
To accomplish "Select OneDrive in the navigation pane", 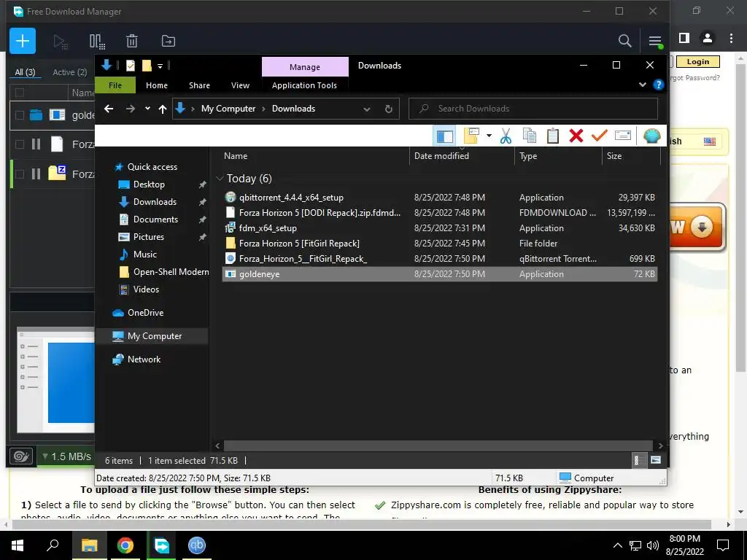I will point(145,313).
